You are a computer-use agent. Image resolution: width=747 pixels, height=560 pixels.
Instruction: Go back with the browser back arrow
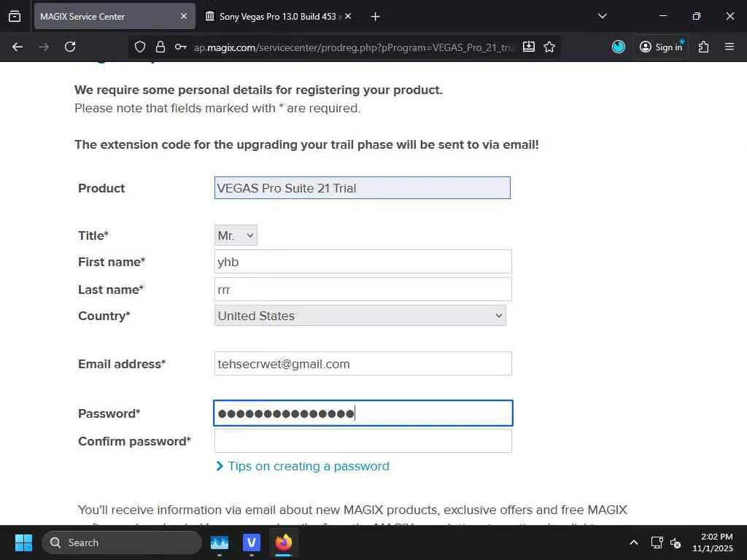(18, 47)
